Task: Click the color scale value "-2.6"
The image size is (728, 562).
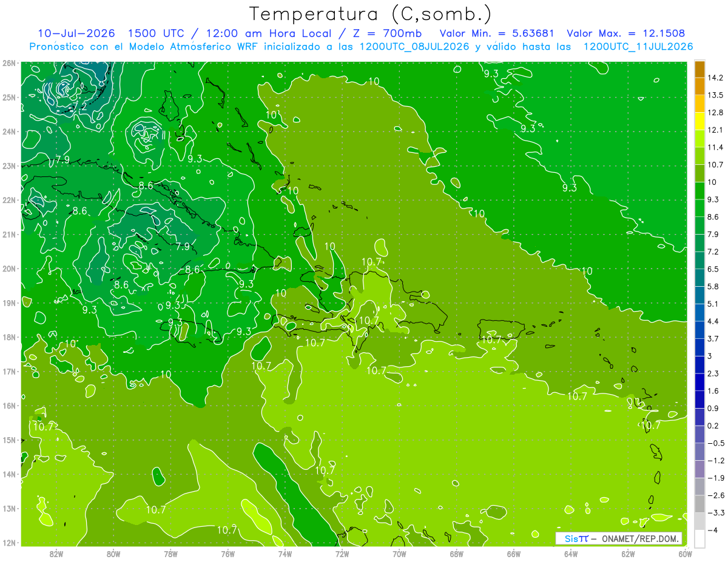Action: coord(716,495)
